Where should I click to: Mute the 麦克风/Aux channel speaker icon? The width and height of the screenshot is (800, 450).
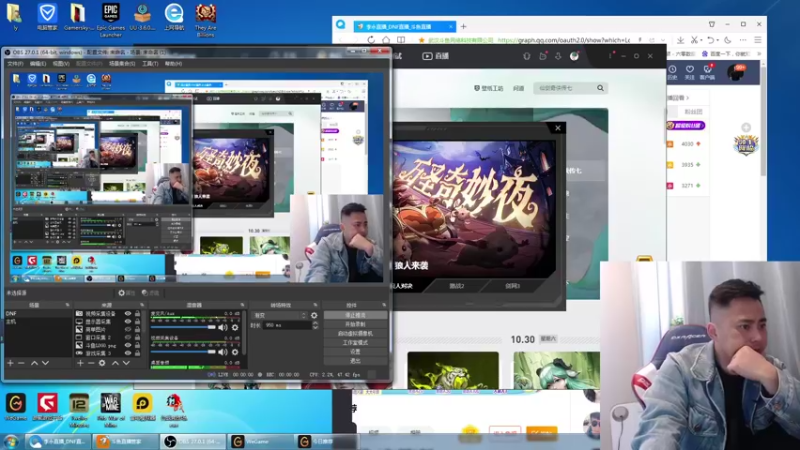(223, 327)
